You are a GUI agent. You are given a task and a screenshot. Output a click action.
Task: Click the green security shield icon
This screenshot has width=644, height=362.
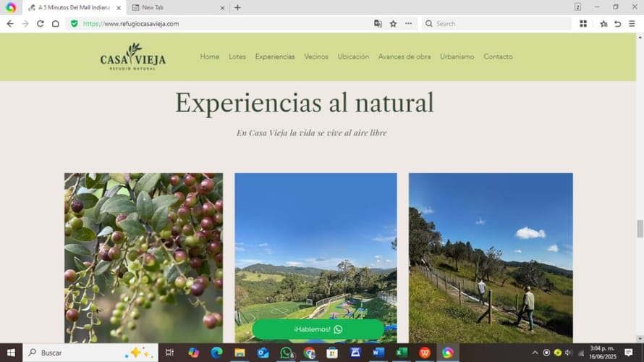75,24
